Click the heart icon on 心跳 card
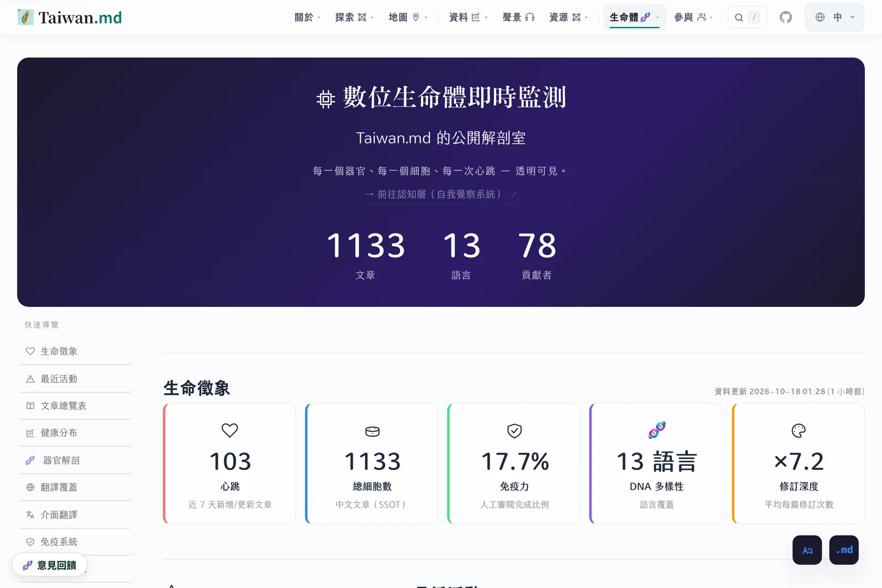 point(230,430)
